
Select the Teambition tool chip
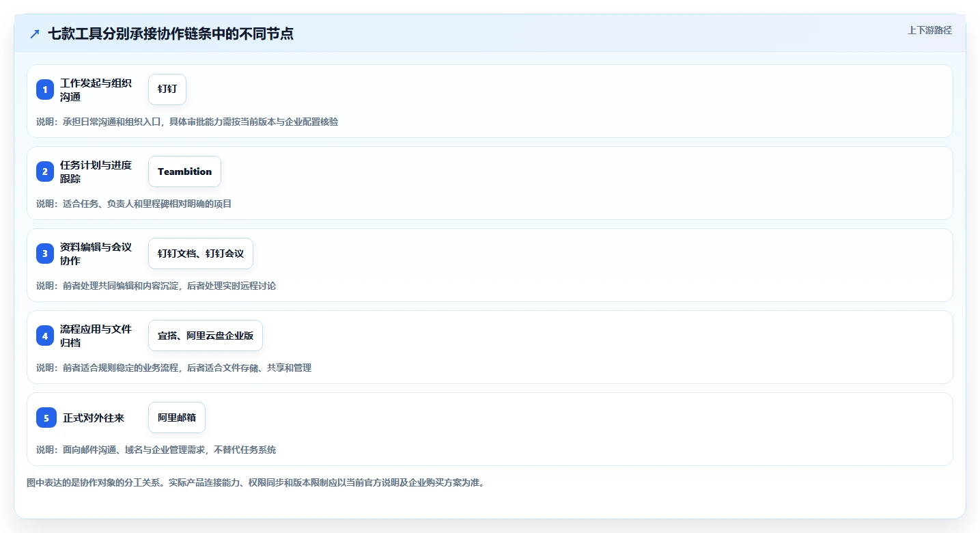(x=184, y=172)
